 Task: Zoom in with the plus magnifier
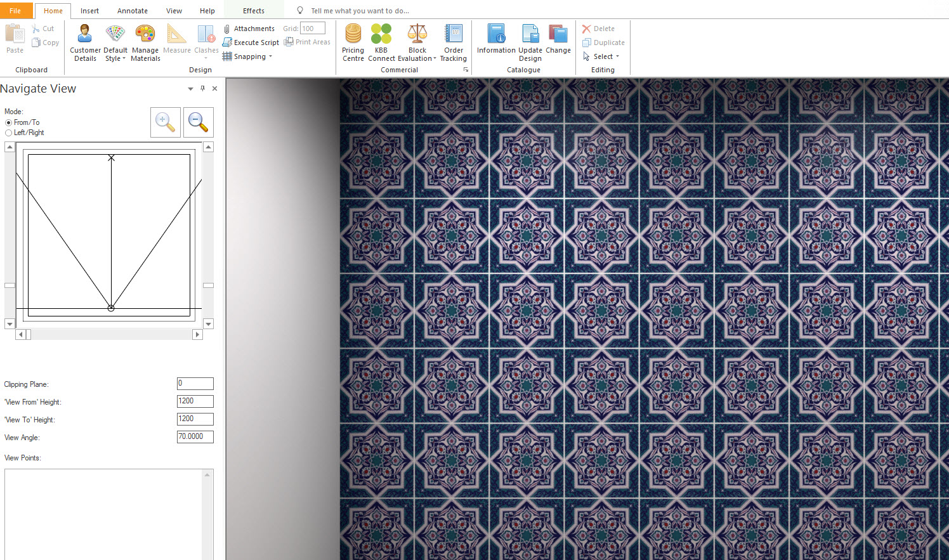[165, 122]
